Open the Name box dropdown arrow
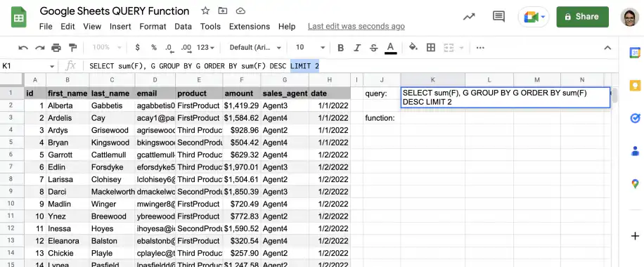This screenshot has height=267, width=644. click(52, 66)
